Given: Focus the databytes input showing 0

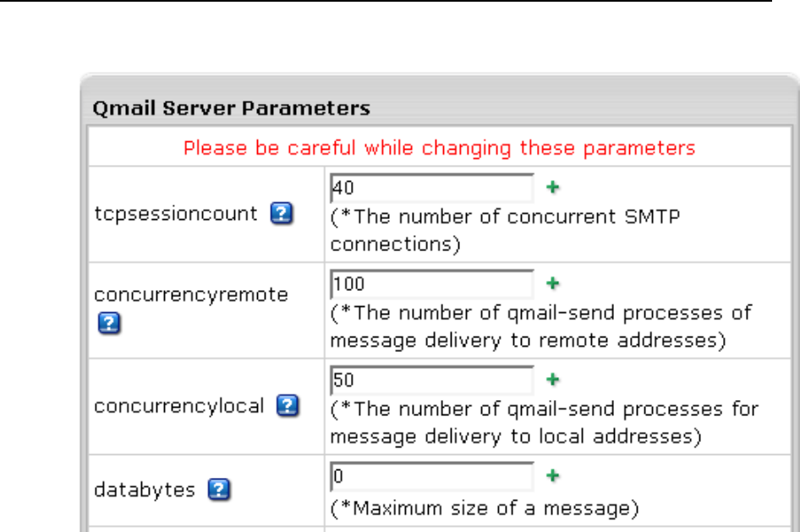Looking at the screenshot, I should click(x=431, y=476).
